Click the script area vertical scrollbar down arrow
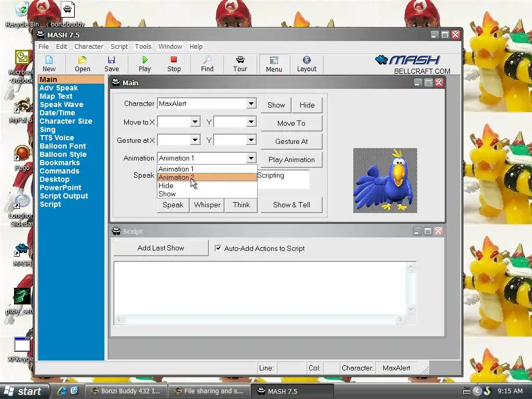The width and height of the screenshot is (532, 399). pos(410,309)
